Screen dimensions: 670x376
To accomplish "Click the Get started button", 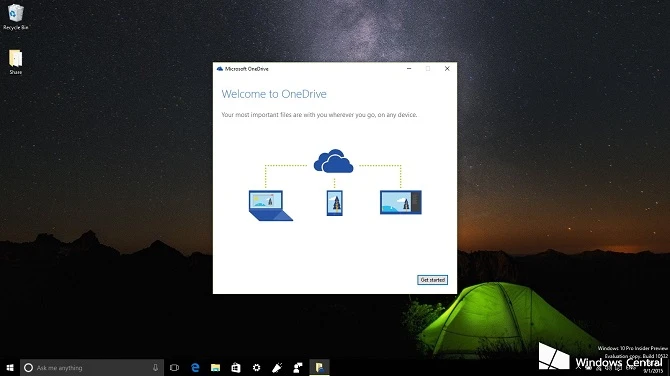I will (432, 280).
